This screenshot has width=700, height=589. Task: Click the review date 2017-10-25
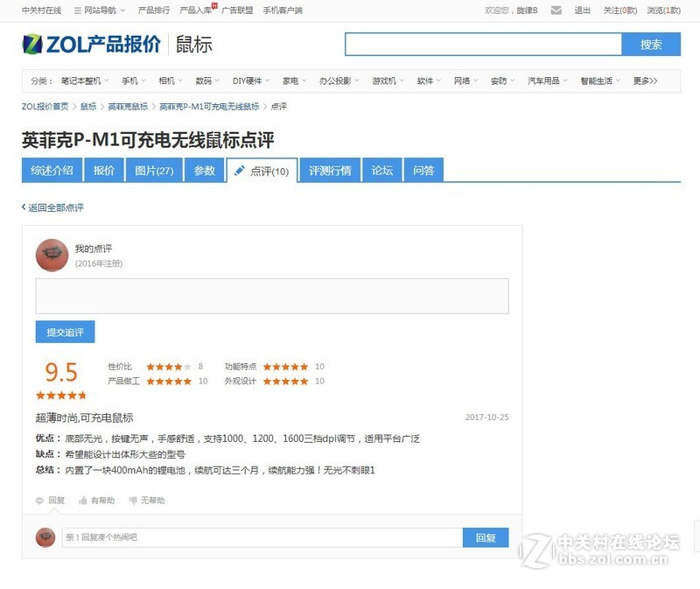487,417
